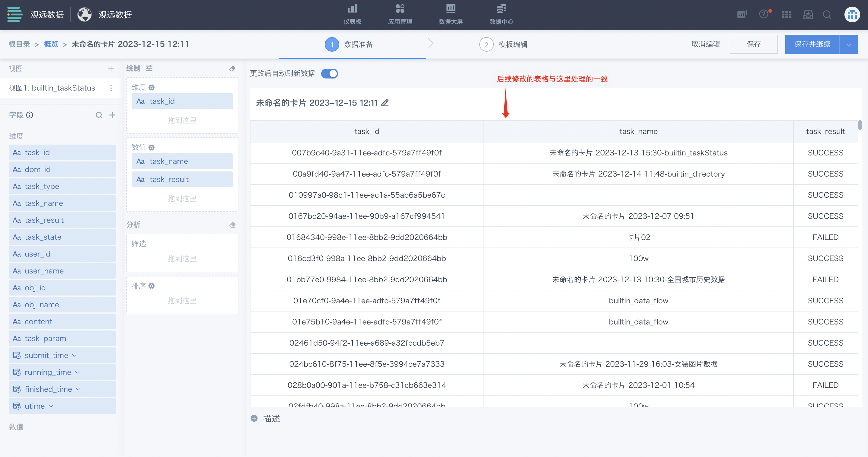Screen dimensions: 868x457
Task: Open the 保存并继续 dropdown arrow
Action: [x=848, y=44]
